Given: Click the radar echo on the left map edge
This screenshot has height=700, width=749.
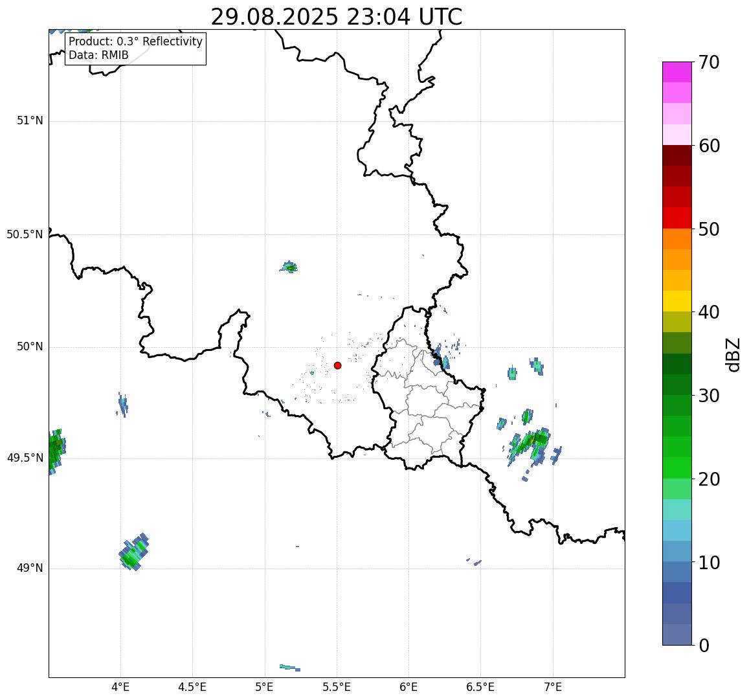Looking at the screenshot, I should click(57, 451).
